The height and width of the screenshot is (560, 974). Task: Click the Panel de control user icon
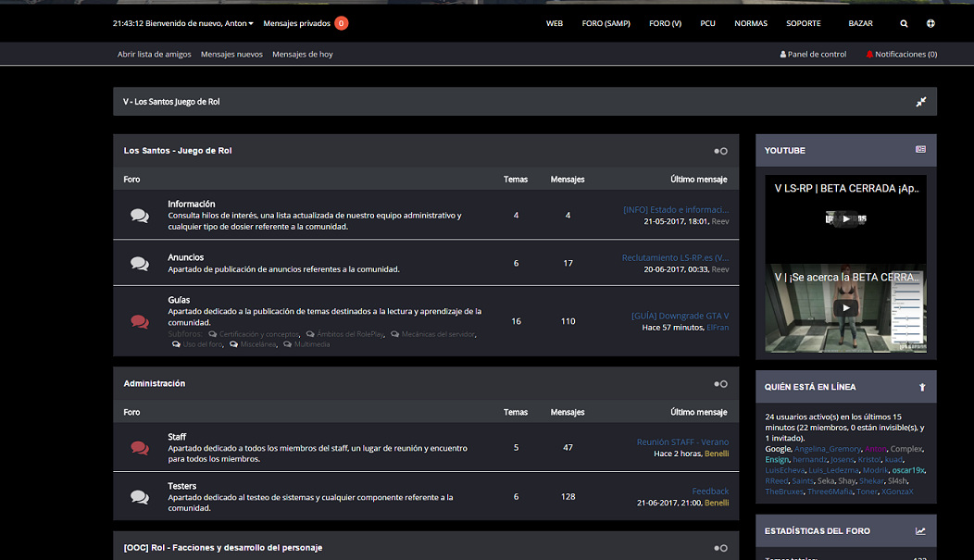tap(783, 55)
